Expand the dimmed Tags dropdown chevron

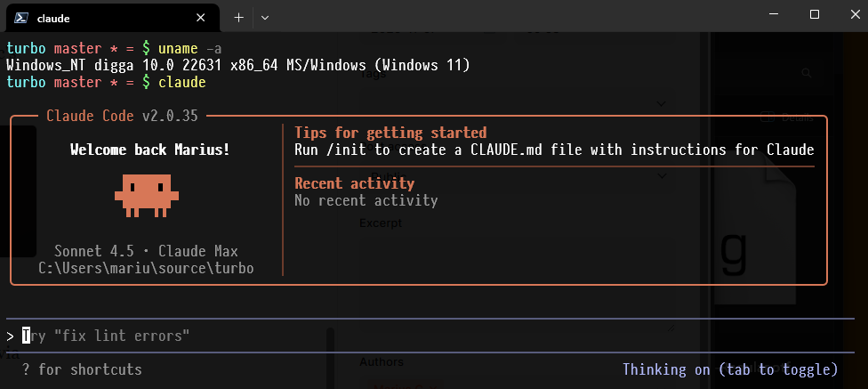tap(661, 103)
